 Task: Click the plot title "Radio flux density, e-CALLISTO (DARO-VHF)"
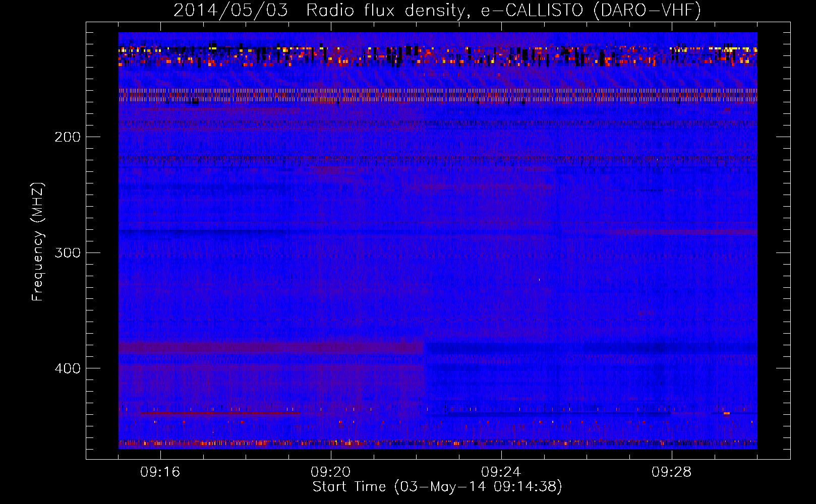(503, 11)
